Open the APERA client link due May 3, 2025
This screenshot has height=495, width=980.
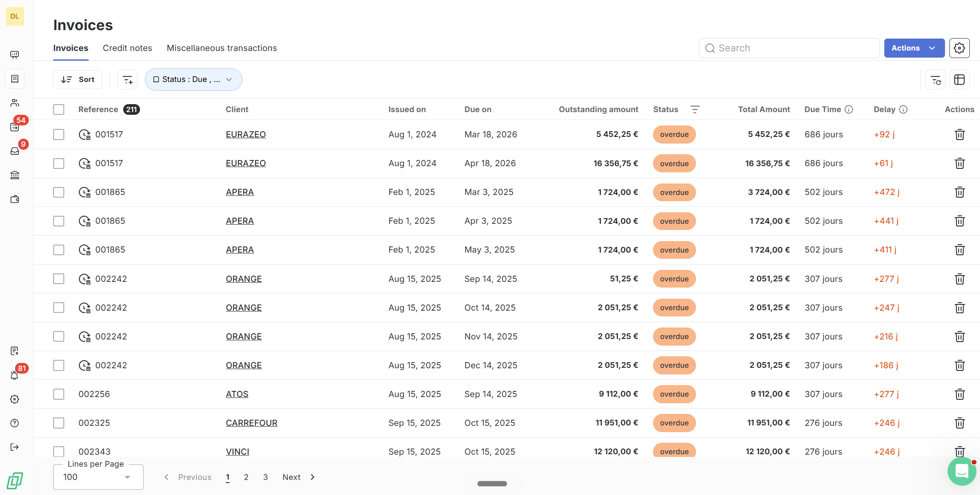pos(240,250)
